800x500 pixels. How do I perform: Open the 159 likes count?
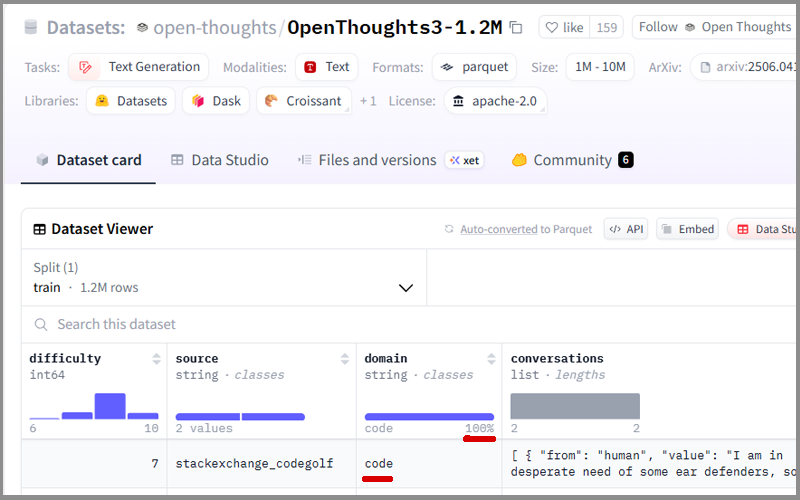607,27
